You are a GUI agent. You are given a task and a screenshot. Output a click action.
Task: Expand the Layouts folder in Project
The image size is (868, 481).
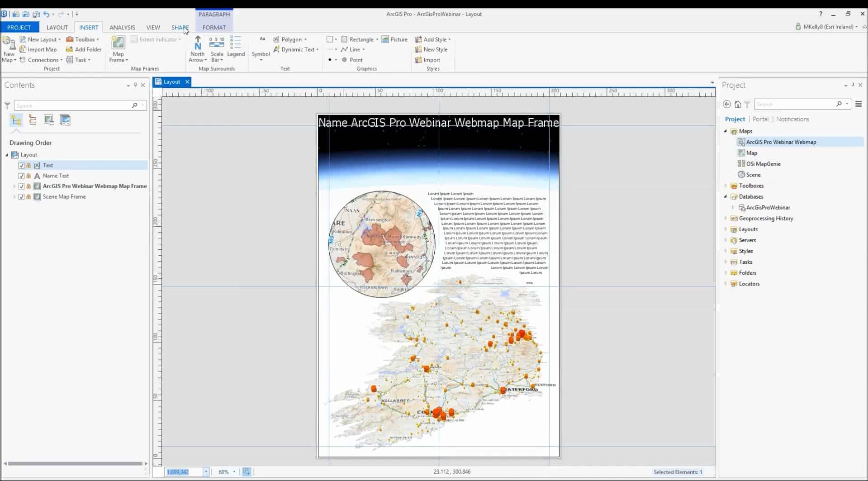(x=726, y=229)
